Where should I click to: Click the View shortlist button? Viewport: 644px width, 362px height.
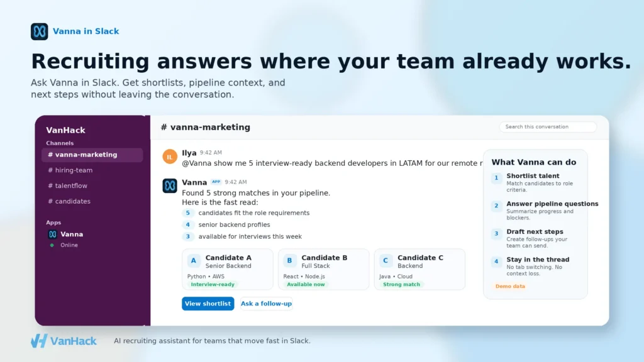coord(208,304)
